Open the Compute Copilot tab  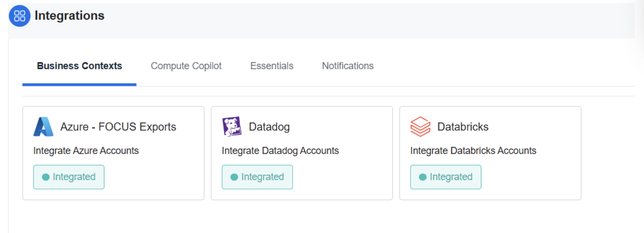point(186,66)
